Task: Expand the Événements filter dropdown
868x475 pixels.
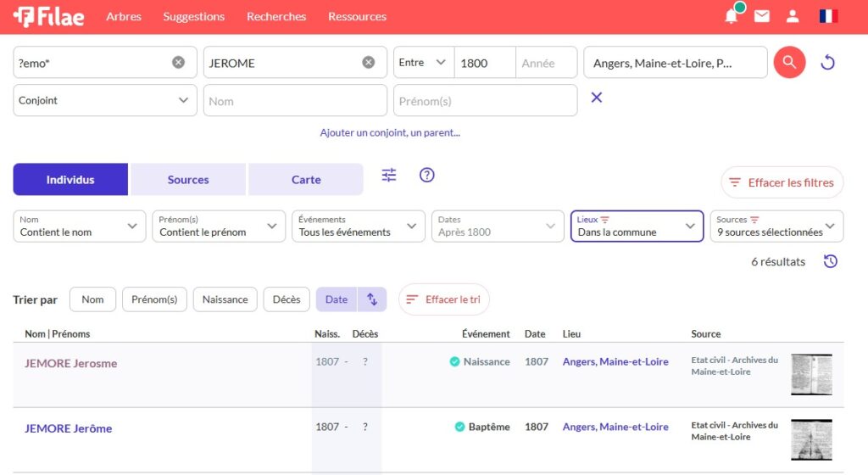Action: click(358, 226)
